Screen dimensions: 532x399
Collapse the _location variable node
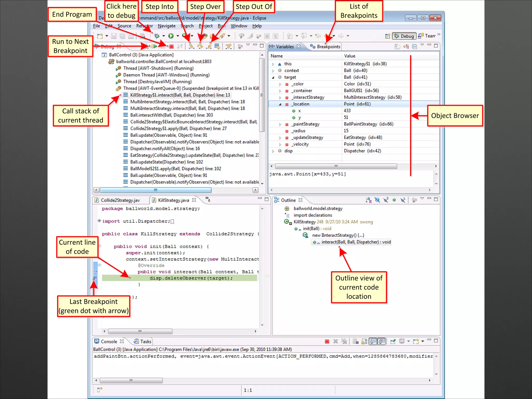tap(280, 104)
